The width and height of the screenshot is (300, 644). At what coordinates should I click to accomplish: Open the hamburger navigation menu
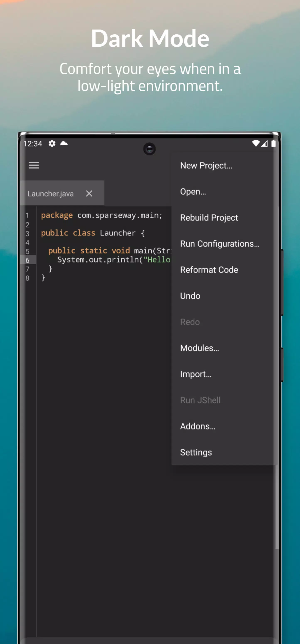click(34, 165)
